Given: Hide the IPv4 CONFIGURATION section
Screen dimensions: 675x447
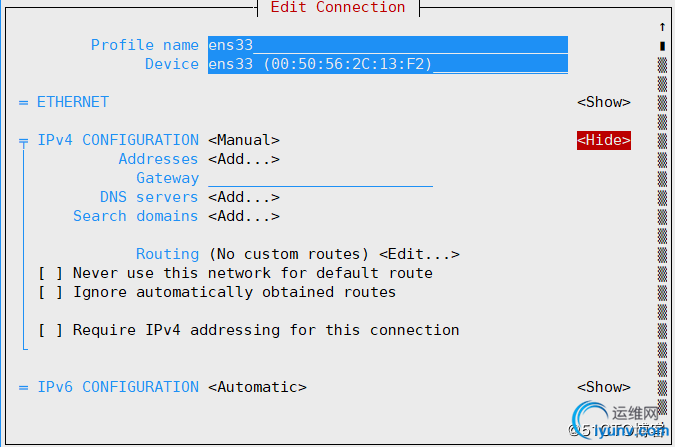Looking at the screenshot, I should point(604,140).
